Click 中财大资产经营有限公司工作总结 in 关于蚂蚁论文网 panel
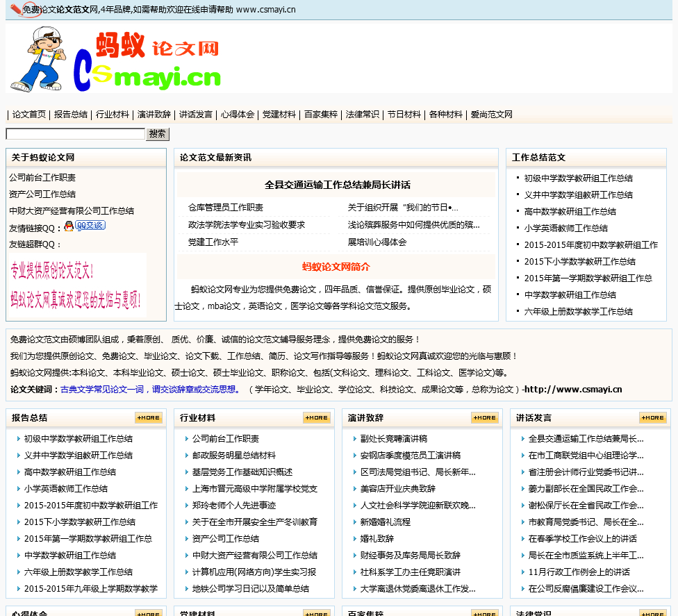 (72, 211)
